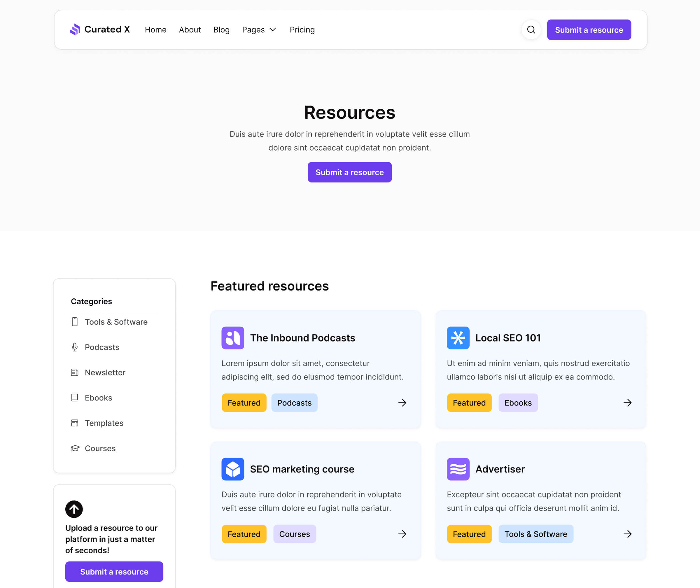
Task: Click the asterisk icon on Local SEO 101
Action: click(458, 338)
